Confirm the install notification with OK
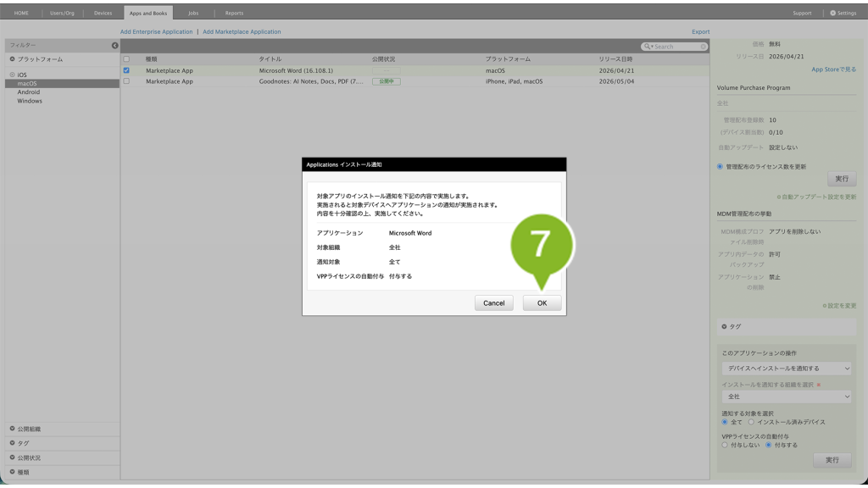 tap(542, 303)
